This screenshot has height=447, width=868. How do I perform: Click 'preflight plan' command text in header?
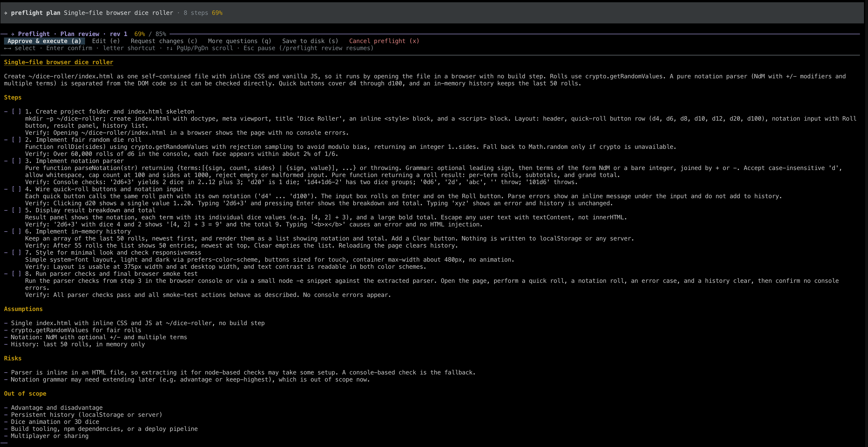(x=36, y=13)
